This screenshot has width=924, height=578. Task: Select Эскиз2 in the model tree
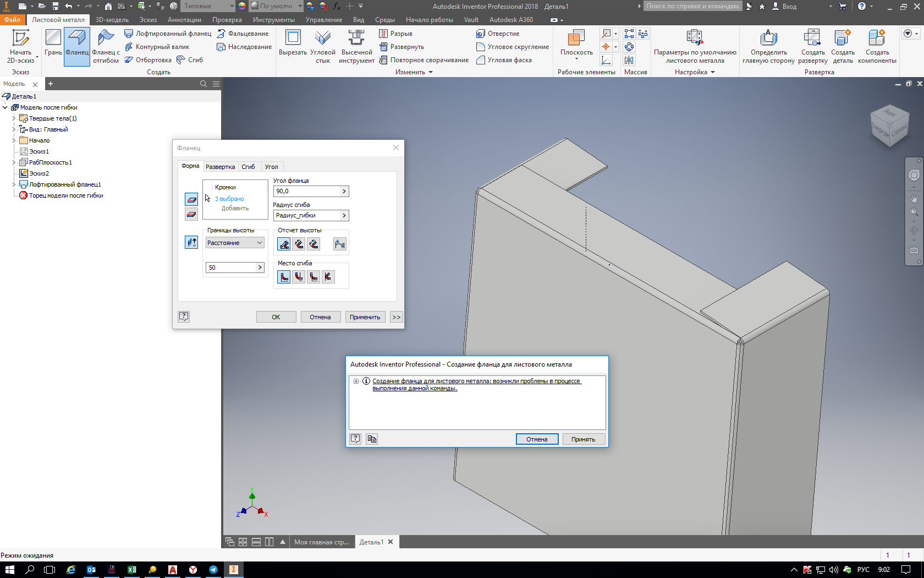click(39, 173)
